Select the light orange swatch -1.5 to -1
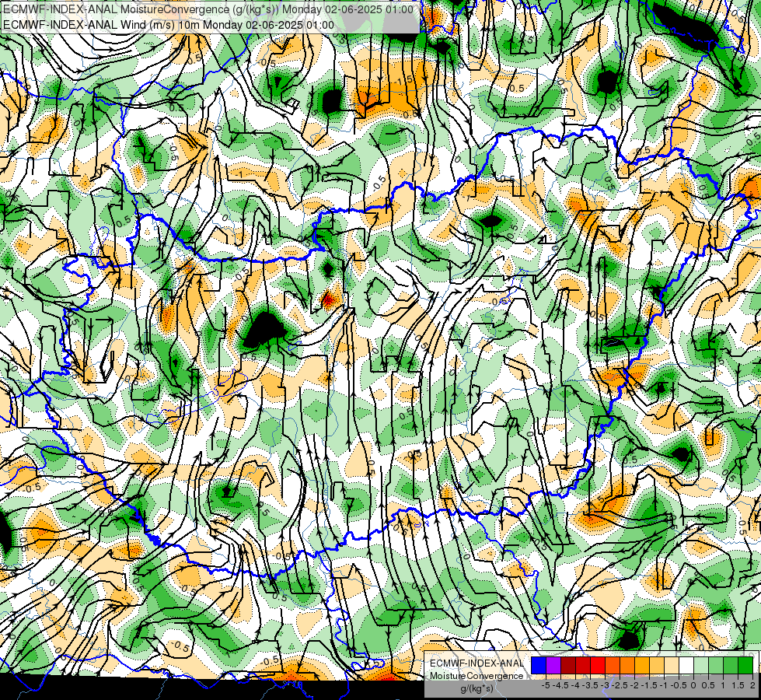This screenshot has width=761, height=700. click(x=657, y=665)
